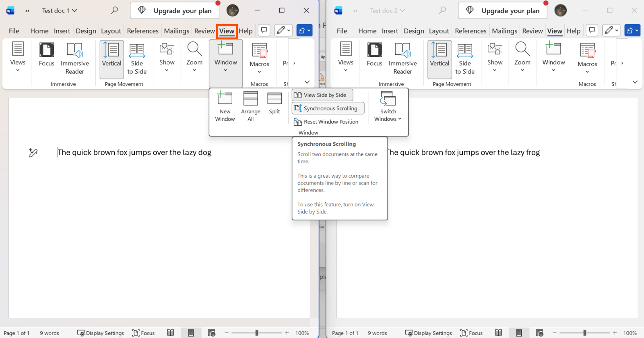The height and width of the screenshot is (338, 644).
Task: Zoom in with plus button in Test doc 1
Action: click(x=287, y=333)
